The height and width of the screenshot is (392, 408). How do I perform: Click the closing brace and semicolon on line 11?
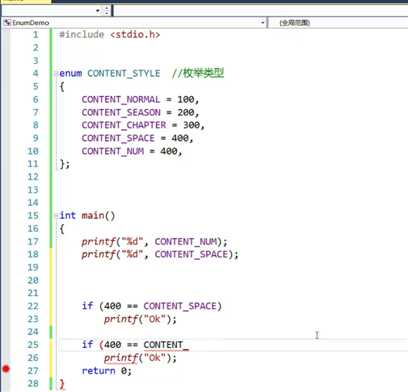click(x=65, y=164)
